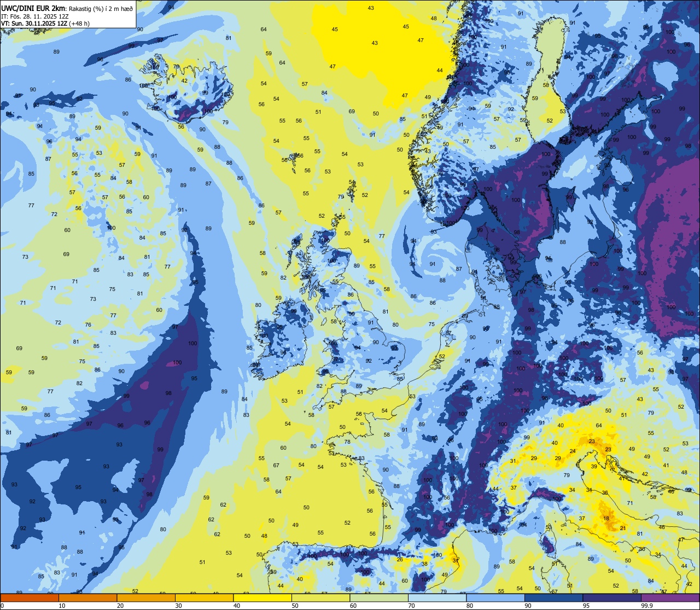
Task: Click the 50–60 yellow-green legend swatch
Action: (320, 597)
